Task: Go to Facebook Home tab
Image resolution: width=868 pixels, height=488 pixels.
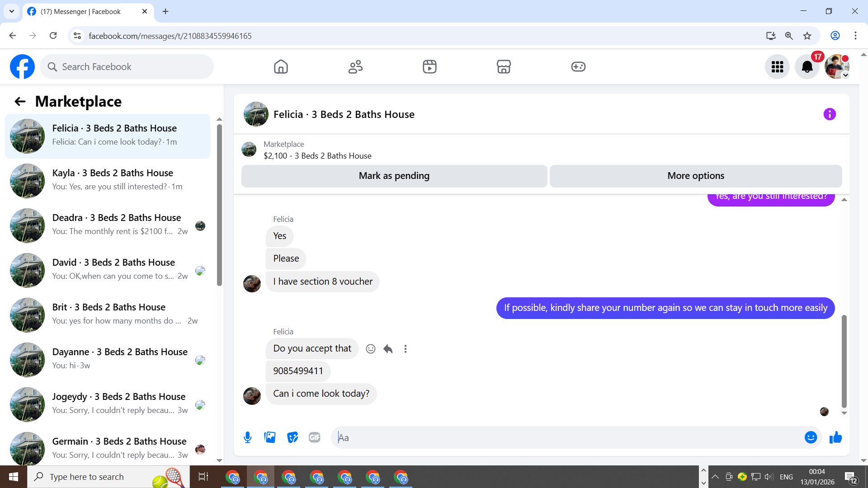Action: point(281,67)
